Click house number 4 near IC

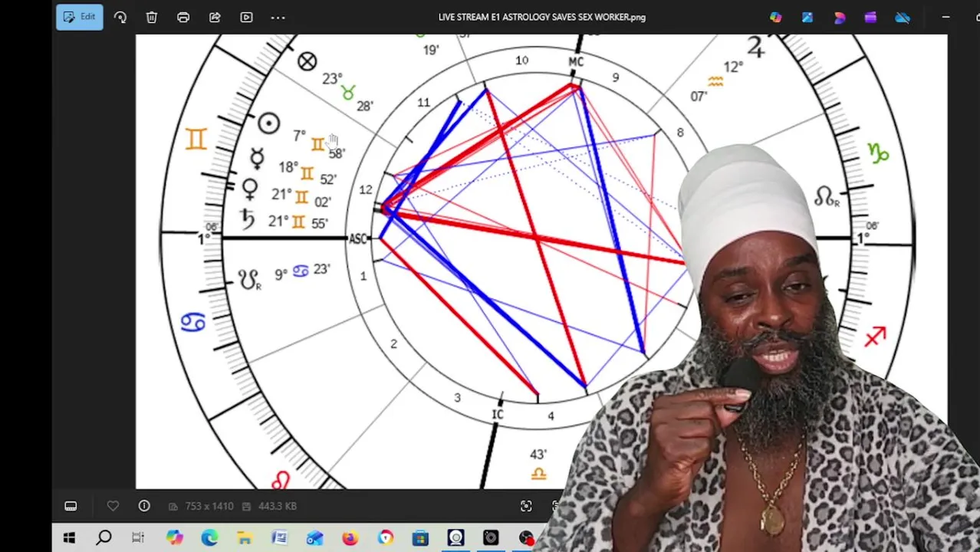(551, 416)
